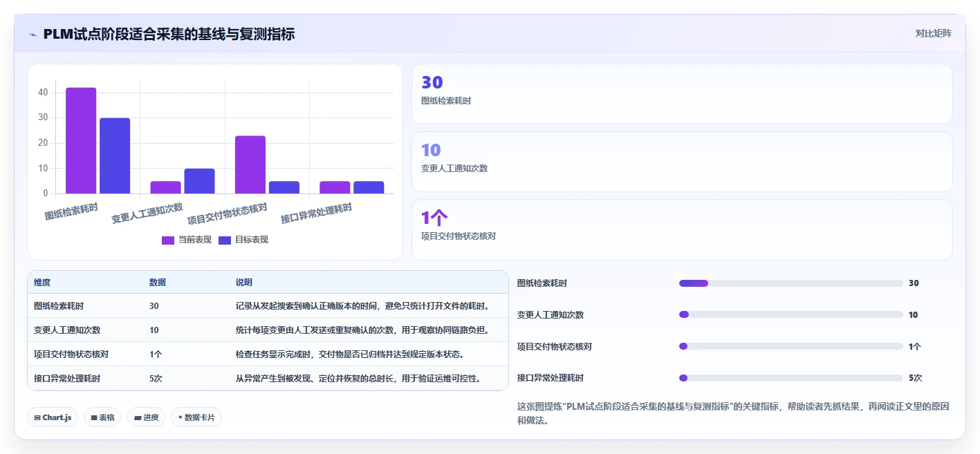Click the panel title PLM试点阶段适合采集的基线与复测指标

click(x=169, y=34)
